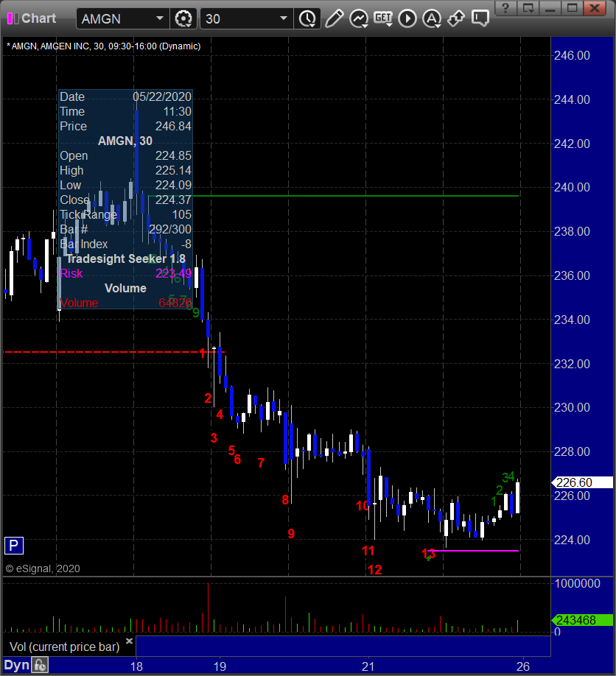Click the P badge on chart

14,546
